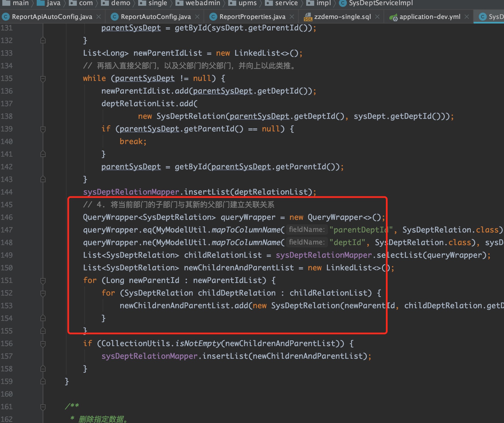Click the sysDeptRelationMapper field on line 144
This screenshot has width=504, height=423.
131,192
